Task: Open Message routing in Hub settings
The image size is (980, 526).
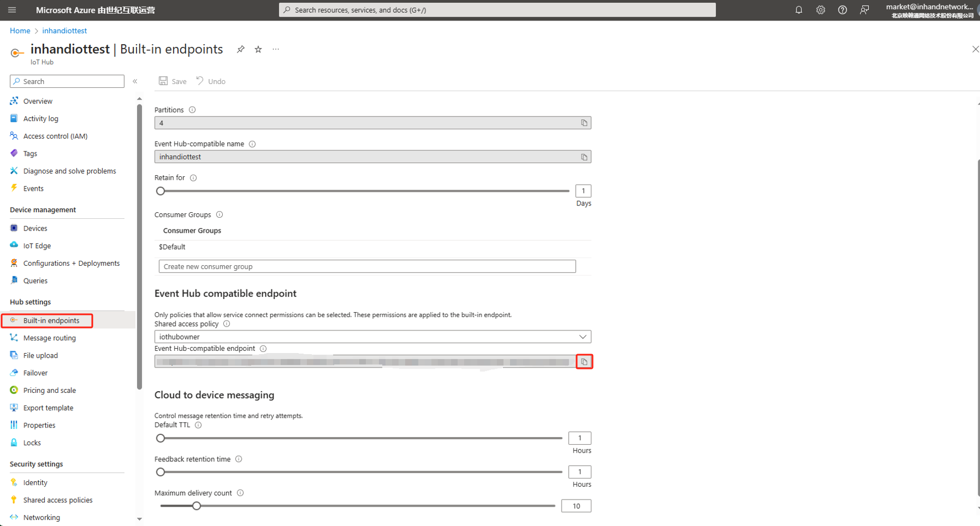Action: [49, 338]
